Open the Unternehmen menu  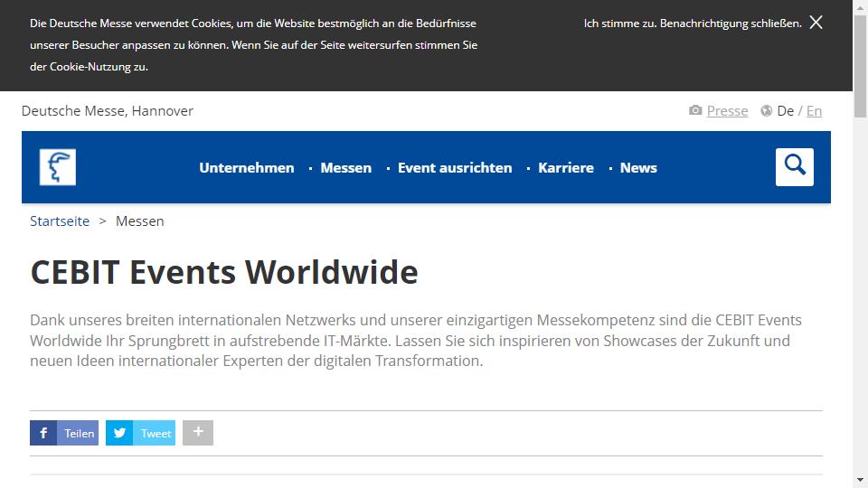pyautogui.click(x=246, y=168)
